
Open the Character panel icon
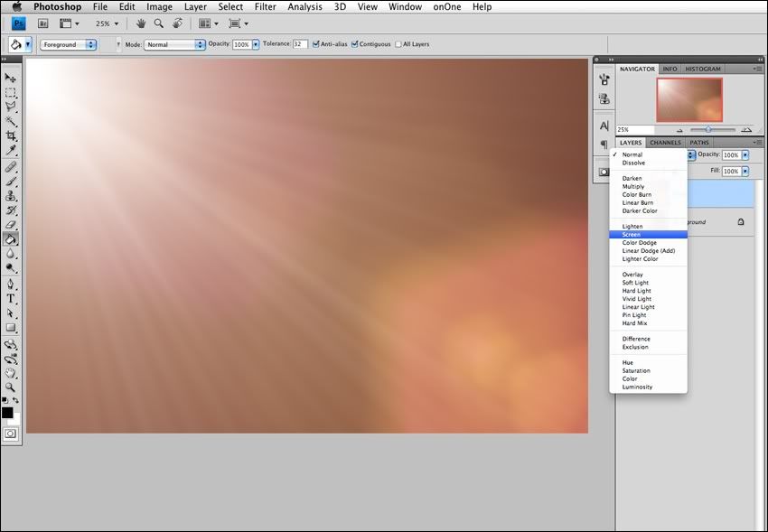[x=604, y=126]
